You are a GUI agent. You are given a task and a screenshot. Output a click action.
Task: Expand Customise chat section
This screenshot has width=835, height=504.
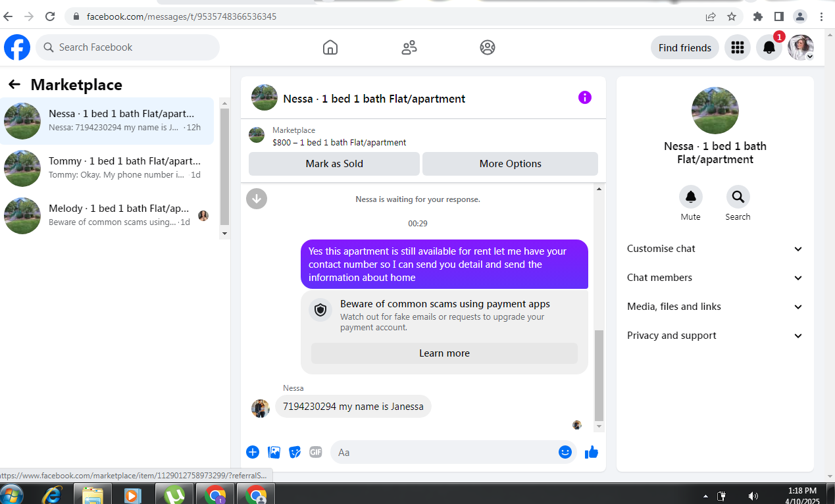pos(715,249)
